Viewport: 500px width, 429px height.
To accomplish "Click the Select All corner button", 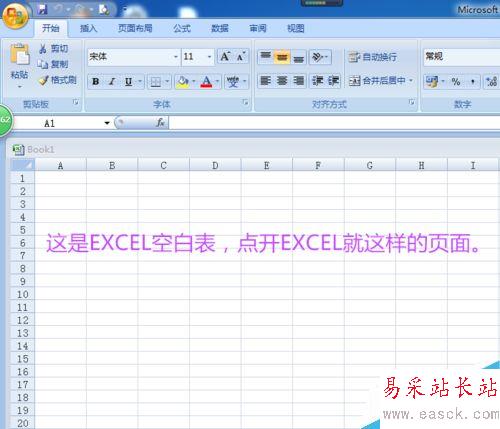I will (x=23, y=165).
